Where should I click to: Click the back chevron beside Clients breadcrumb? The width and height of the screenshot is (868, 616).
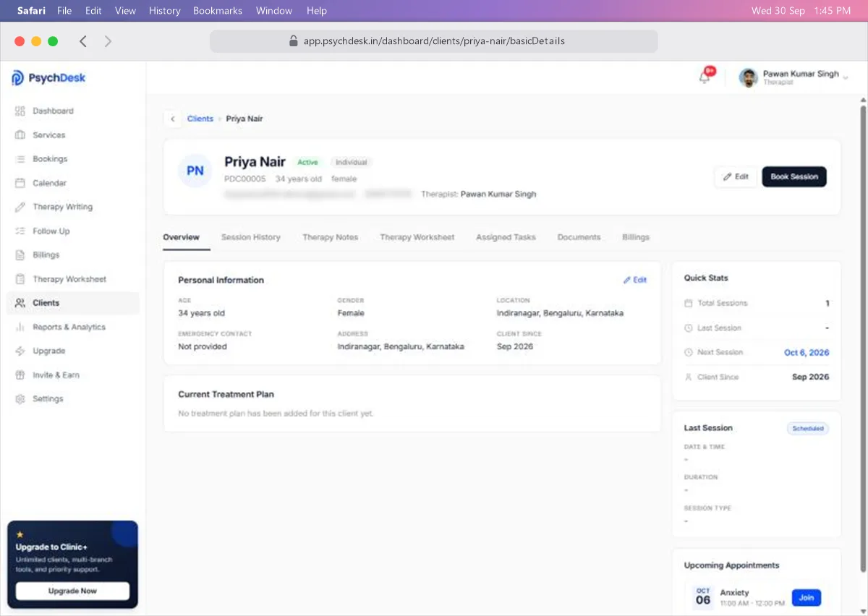coord(172,119)
